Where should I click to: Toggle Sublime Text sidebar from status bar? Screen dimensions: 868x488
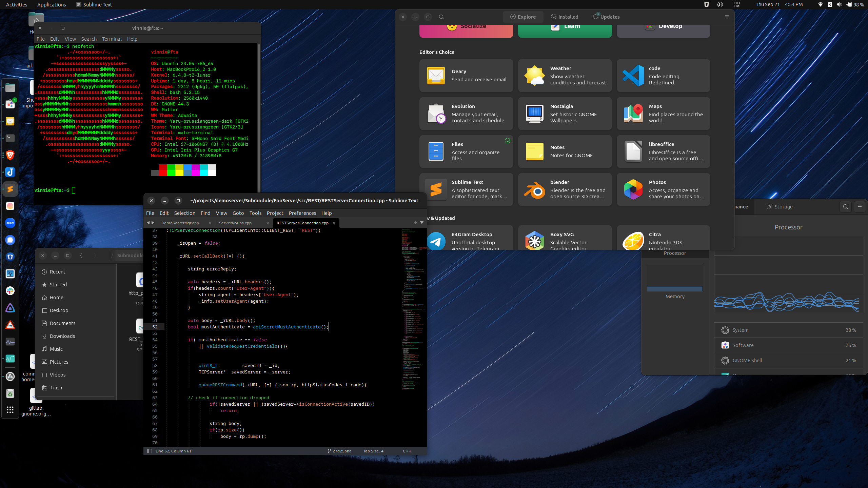click(x=150, y=451)
